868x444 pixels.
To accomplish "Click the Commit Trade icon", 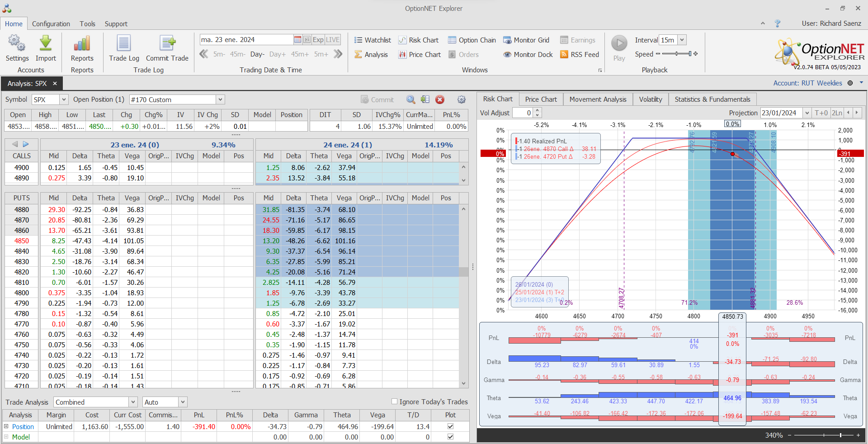I will coord(167,44).
